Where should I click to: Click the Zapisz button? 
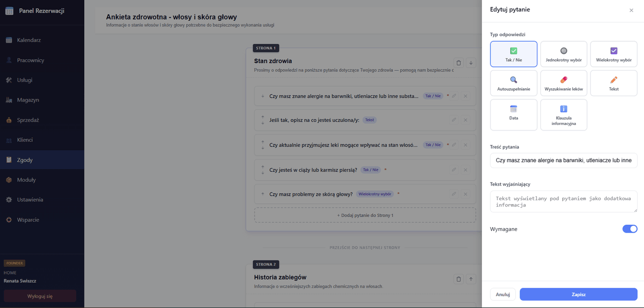point(578,294)
